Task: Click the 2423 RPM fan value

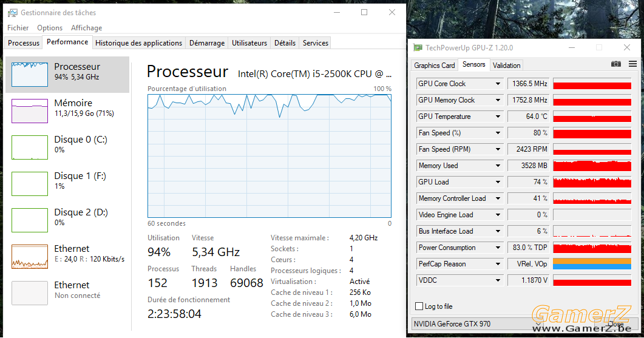Action: 529,149
